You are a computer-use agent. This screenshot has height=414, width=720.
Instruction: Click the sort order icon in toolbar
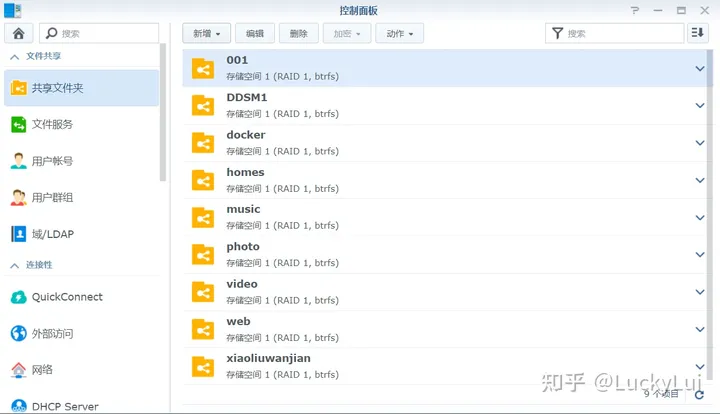(x=698, y=33)
